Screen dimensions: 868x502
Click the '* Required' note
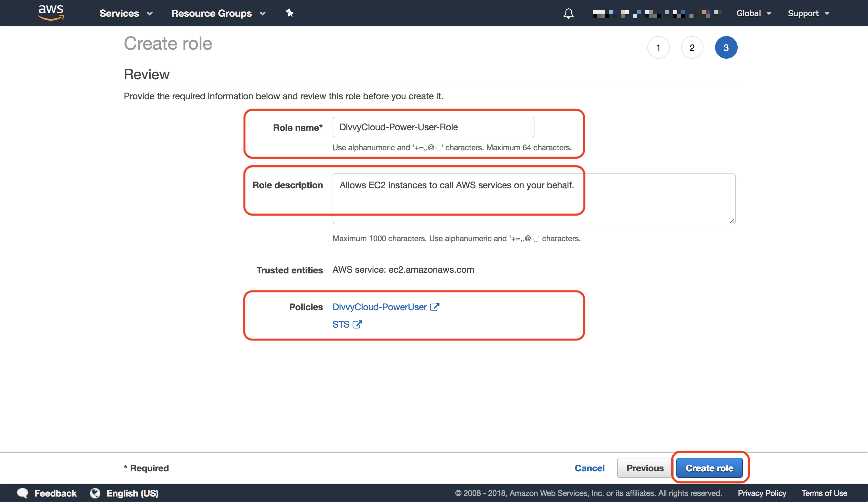(x=146, y=468)
